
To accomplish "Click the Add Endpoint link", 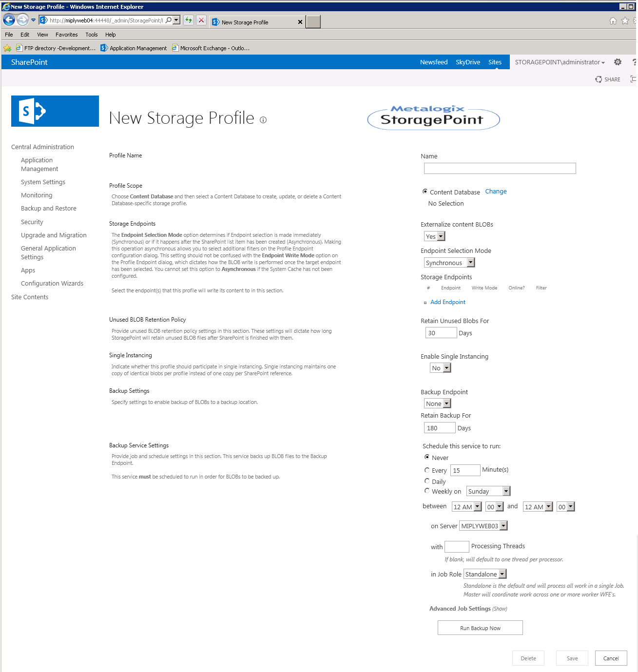I will (x=448, y=302).
